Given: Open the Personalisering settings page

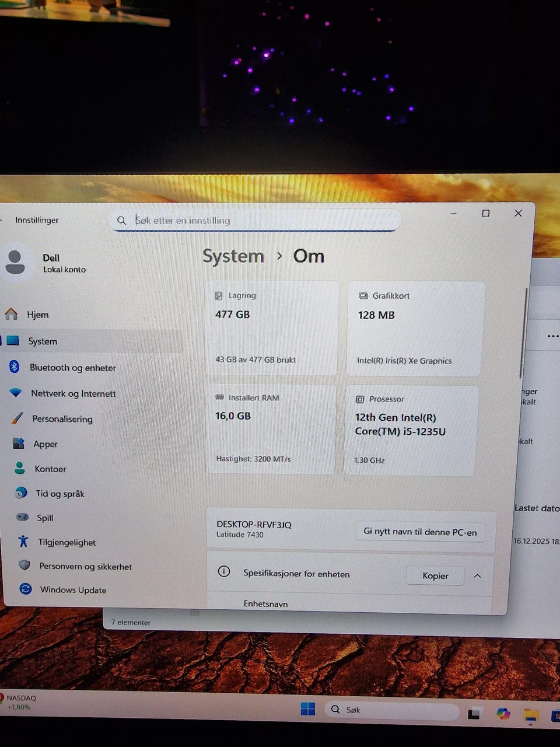Looking at the screenshot, I should pyautogui.click(x=62, y=418).
